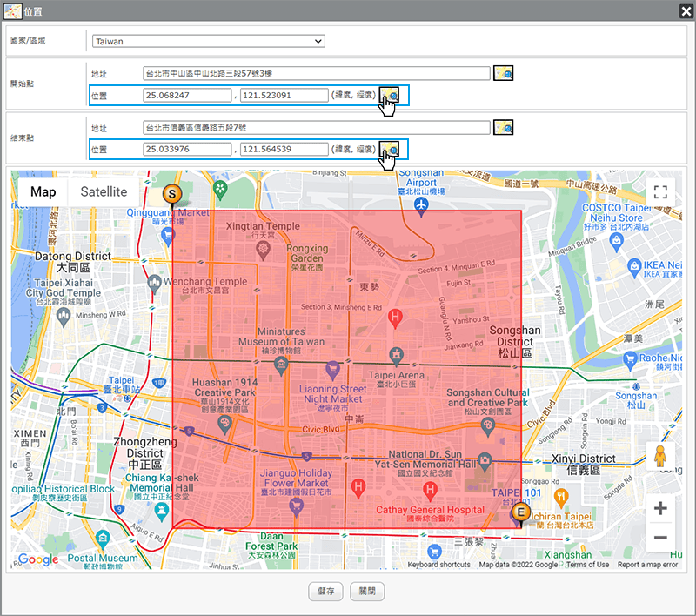Open map search for end coordinates

tap(389, 149)
